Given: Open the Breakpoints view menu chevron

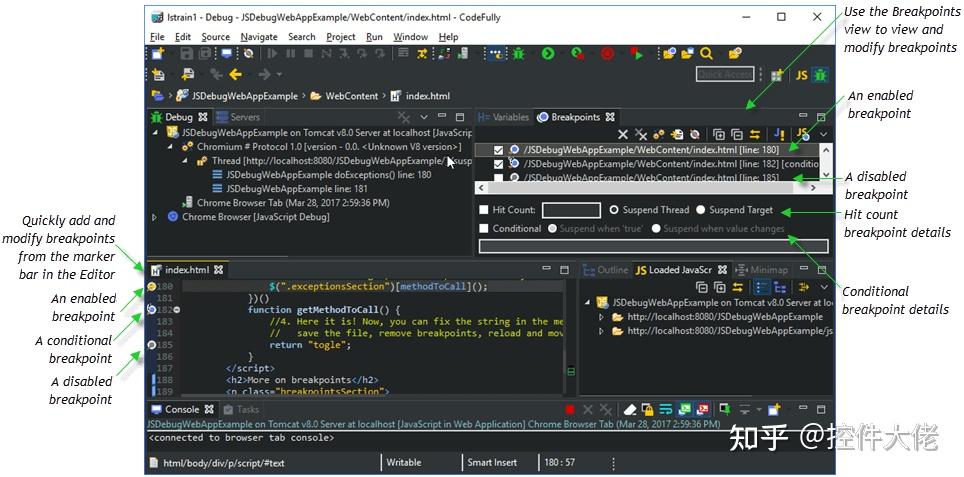Looking at the screenshot, I should [824, 133].
